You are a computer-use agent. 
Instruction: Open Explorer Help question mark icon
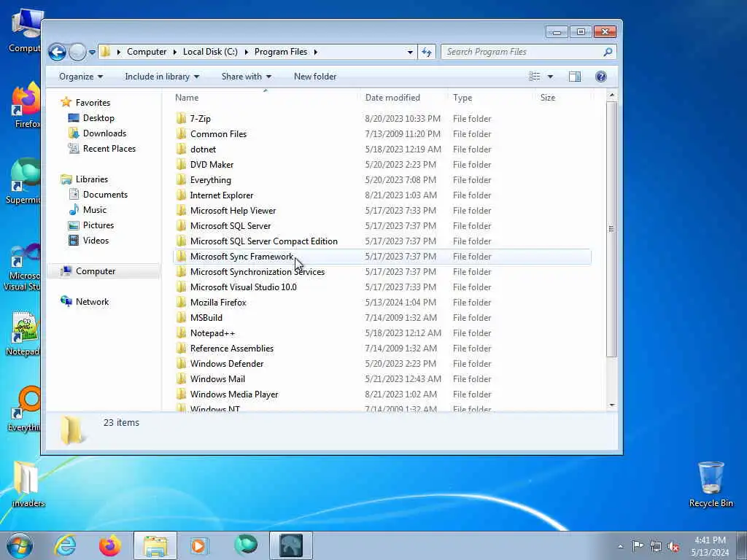click(x=601, y=77)
